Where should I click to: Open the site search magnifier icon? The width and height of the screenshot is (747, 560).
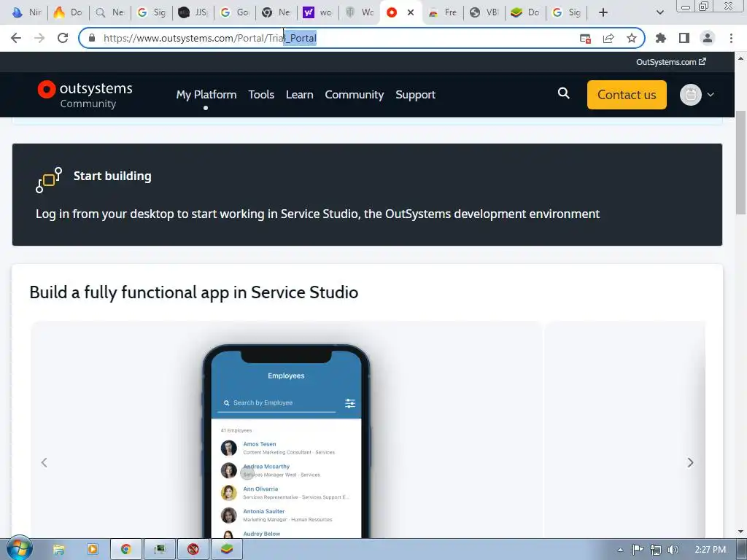(x=564, y=93)
